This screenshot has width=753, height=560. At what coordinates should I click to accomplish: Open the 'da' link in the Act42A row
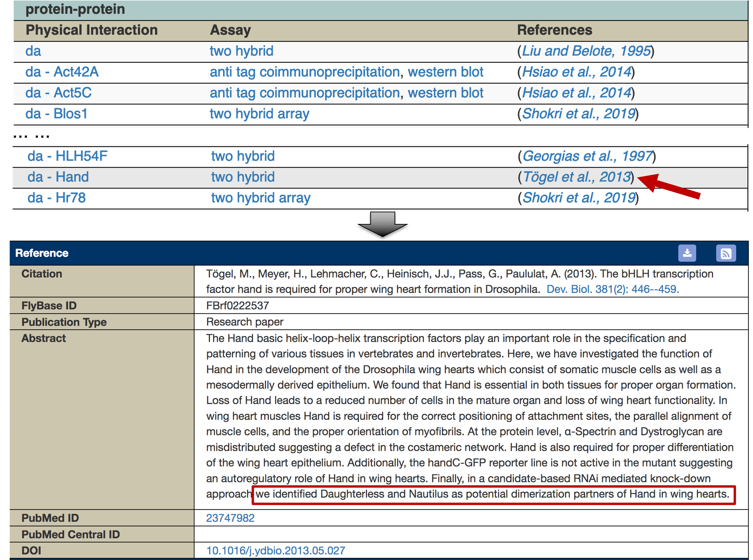(33, 72)
